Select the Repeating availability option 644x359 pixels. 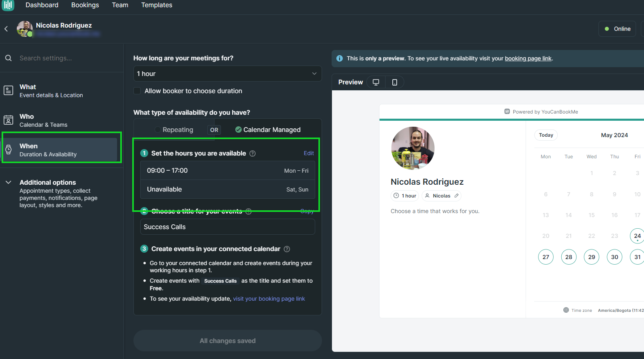click(174, 130)
